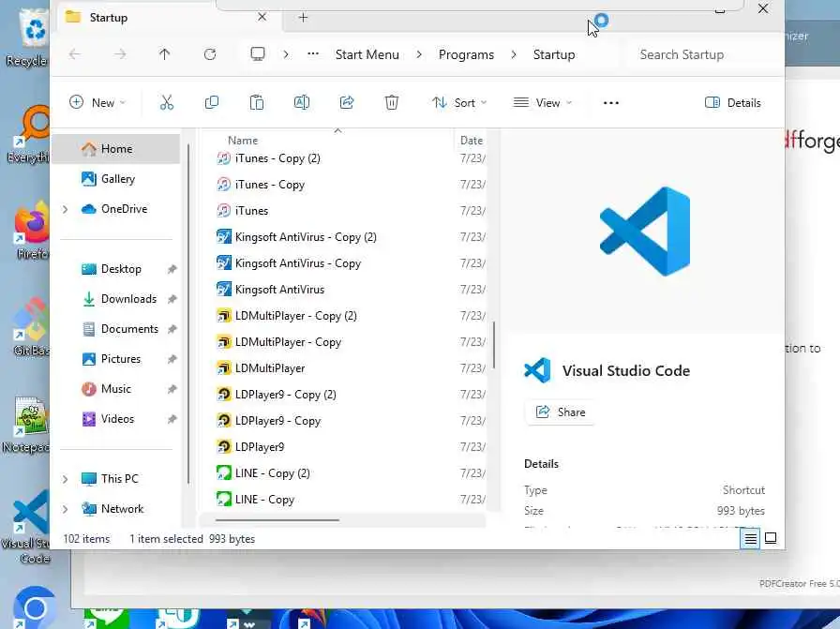Viewport: 840px width, 629px height.
Task: Click the Cut scissors icon
Action: point(167,102)
